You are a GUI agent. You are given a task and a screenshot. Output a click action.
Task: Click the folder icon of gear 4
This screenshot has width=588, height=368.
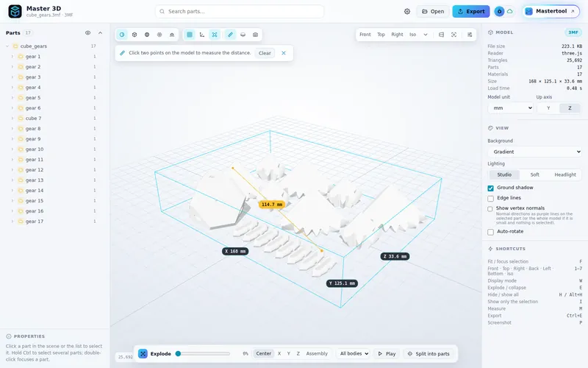tap(21, 88)
